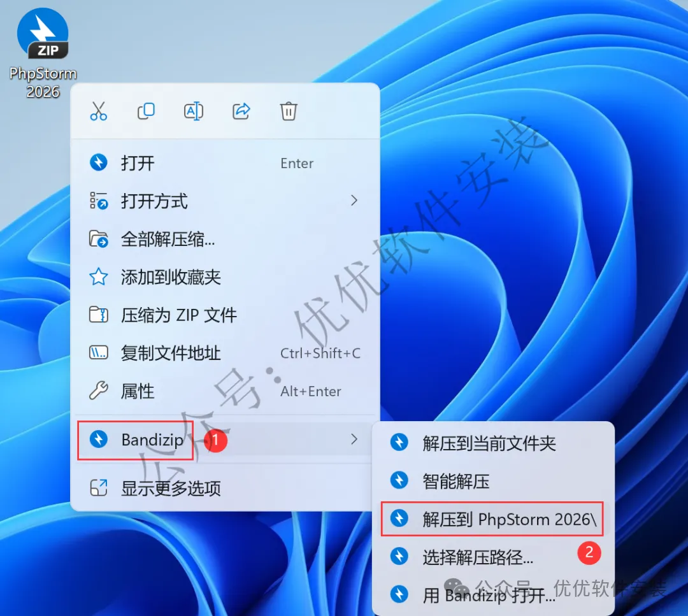
Task: Click the Bandizip logo icon in Bandizip row
Action: point(99,439)
